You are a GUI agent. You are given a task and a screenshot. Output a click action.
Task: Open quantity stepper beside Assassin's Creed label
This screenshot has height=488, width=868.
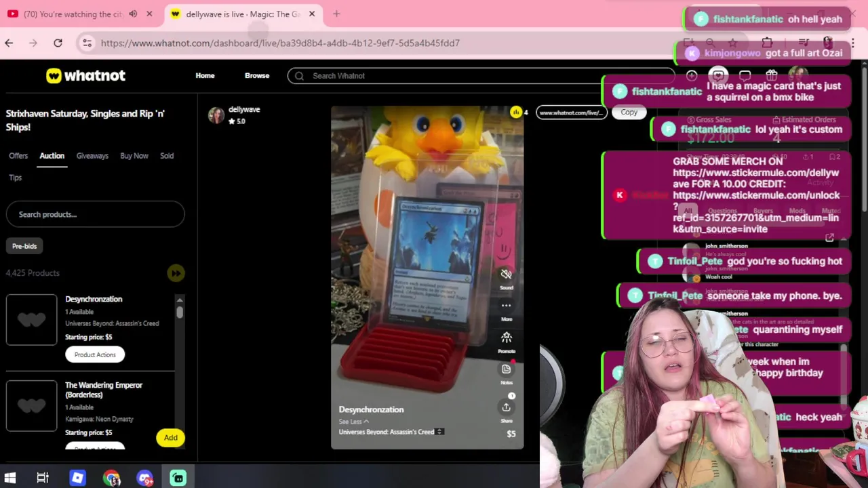tap(439, 432)
